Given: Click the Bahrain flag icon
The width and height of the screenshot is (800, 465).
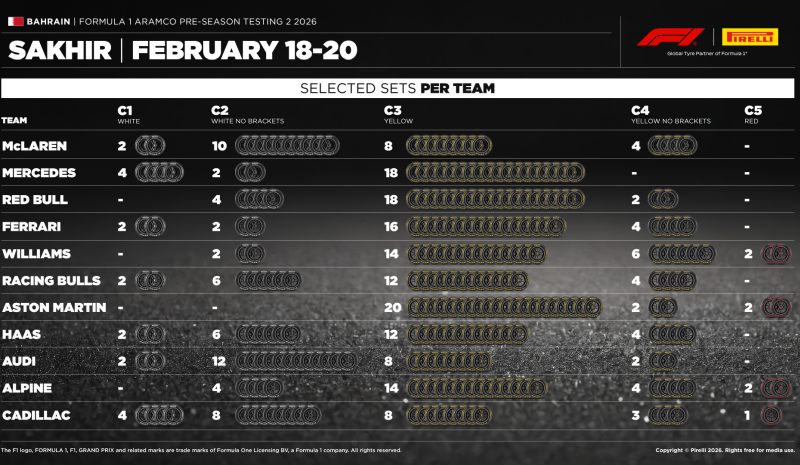Looking at the screenshot, I should tap(13, 19).
